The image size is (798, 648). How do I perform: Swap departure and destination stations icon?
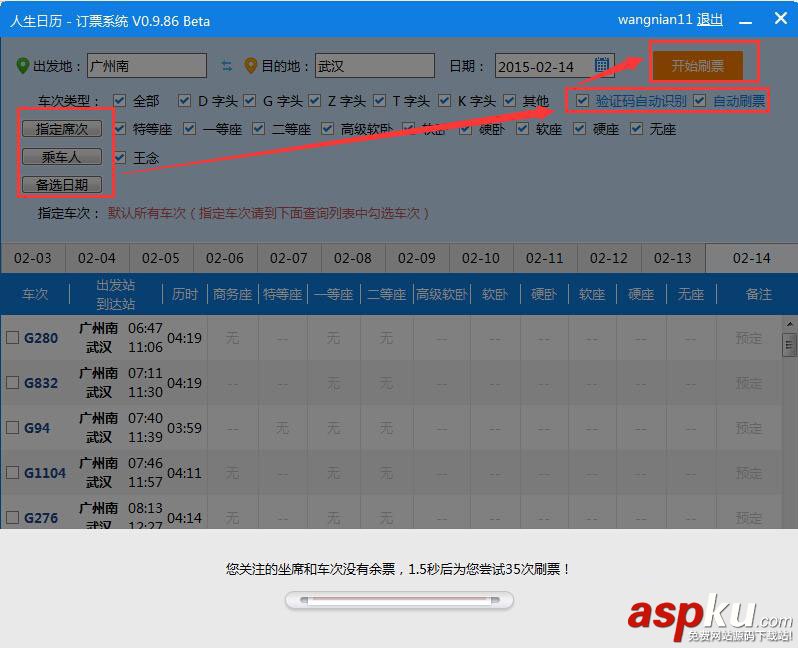(226, 66)
